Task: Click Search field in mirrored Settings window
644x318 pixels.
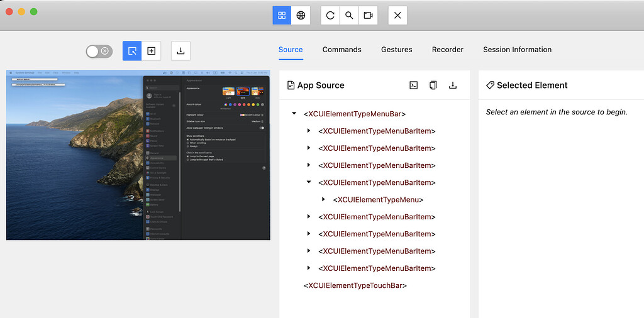Action: coord(163,88)
